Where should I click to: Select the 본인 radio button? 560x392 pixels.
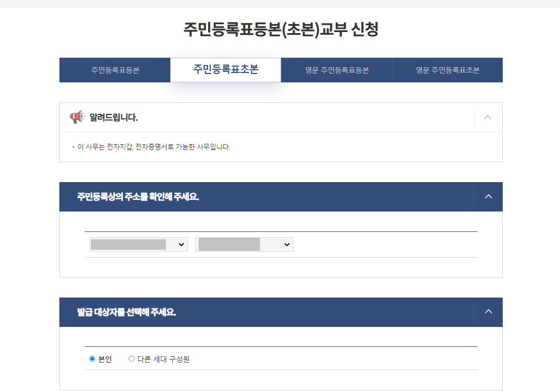tap(92, 359)
